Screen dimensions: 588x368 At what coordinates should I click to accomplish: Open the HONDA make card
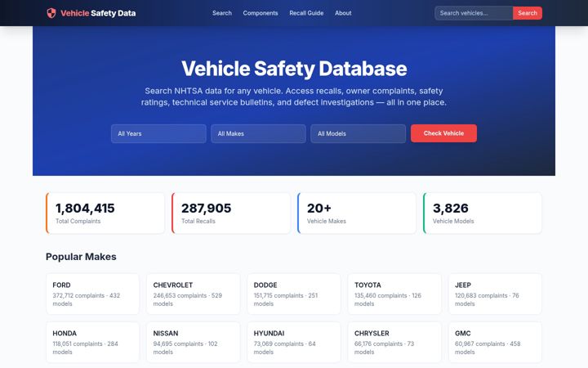[x=92, y=342]
